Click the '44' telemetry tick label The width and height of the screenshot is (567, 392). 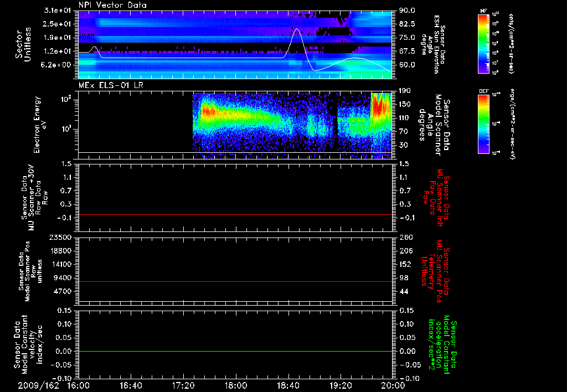tap(405, 291)
